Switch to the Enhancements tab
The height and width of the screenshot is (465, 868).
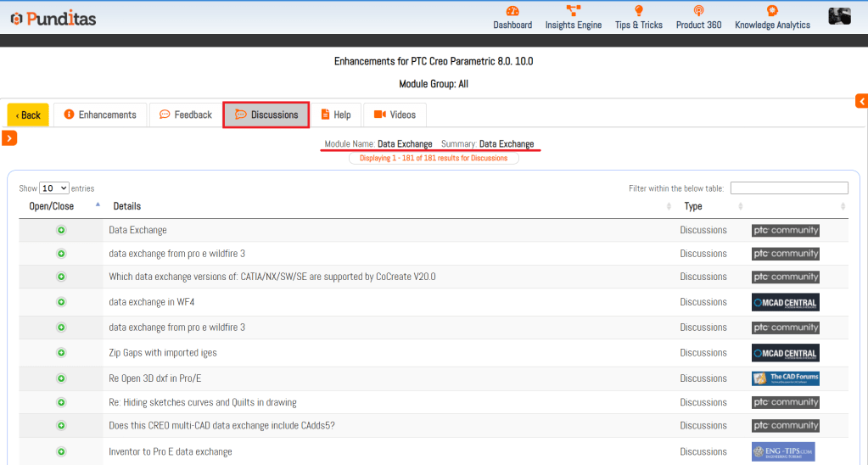[x=100, y=115]
